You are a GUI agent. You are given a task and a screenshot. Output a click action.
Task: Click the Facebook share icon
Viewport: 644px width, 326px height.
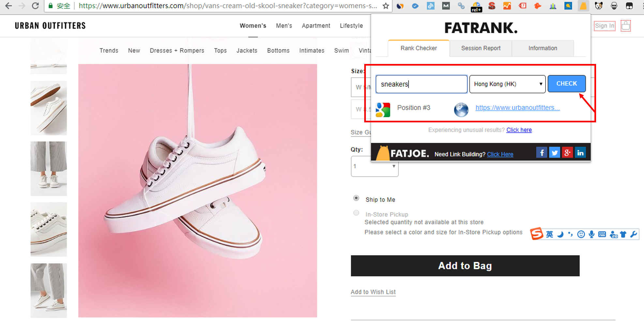pos(541,153)
